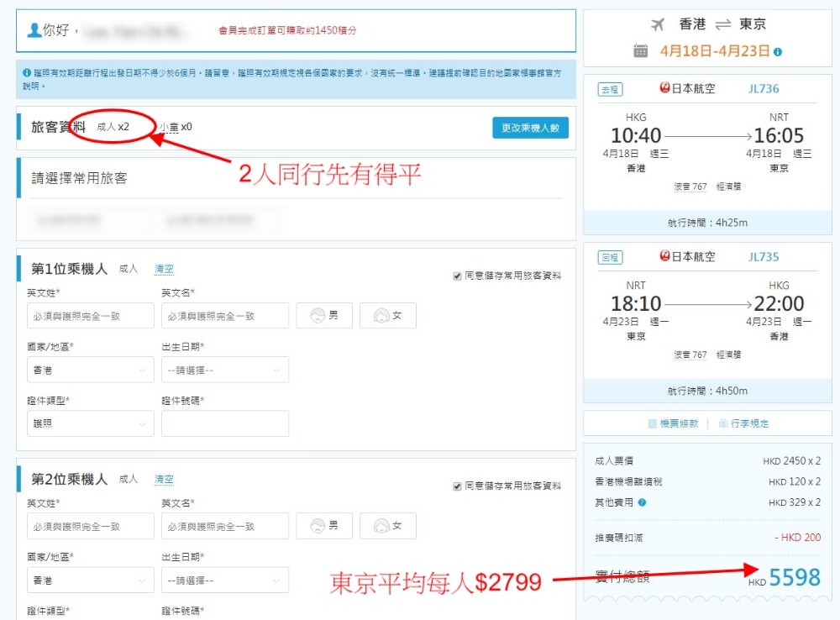Click 證件號碼 input field for first passenger
Screen dimensions: 840x620
[225, 423]
